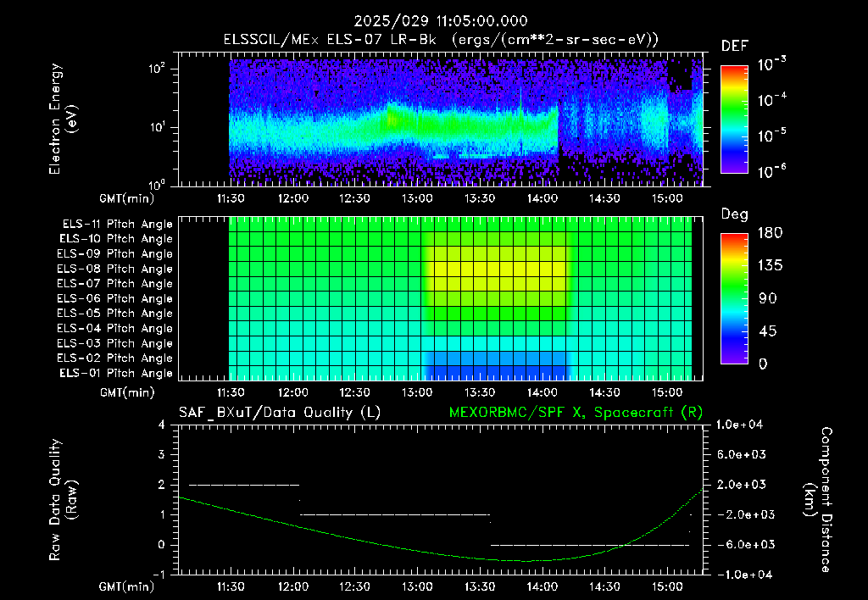Screen dimensions: 868x600
Task: Click the 11:30 label under the spectrogram
Action: coord(231,198)
